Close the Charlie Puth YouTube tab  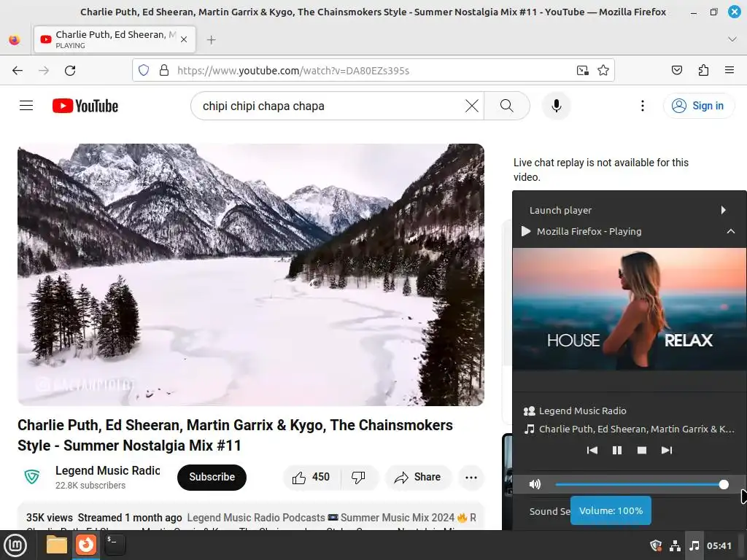[184, 40]
